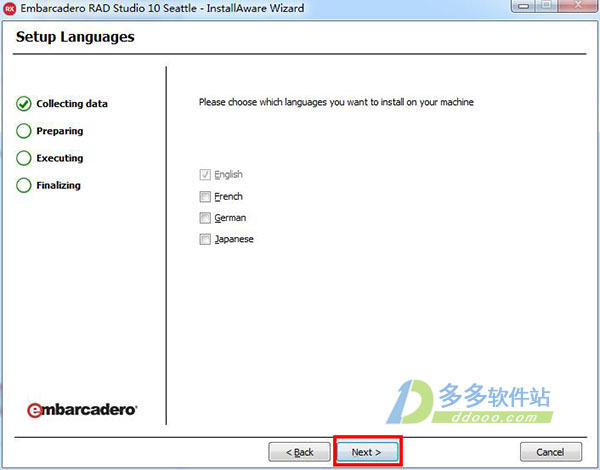Click the window title 'Embarcadero RAD Studio 10 Seattle'
This screenshot has height=470, width=600.
[108, 8]
